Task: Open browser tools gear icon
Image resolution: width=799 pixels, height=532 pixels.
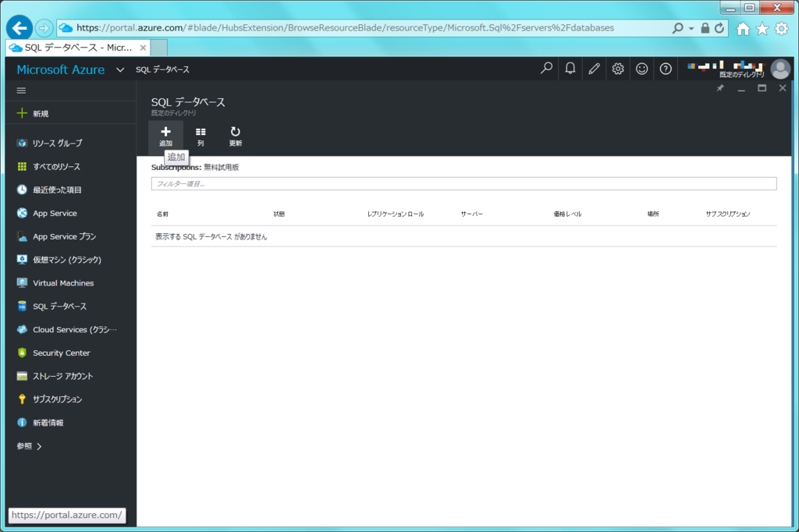Action: [781, 29]
